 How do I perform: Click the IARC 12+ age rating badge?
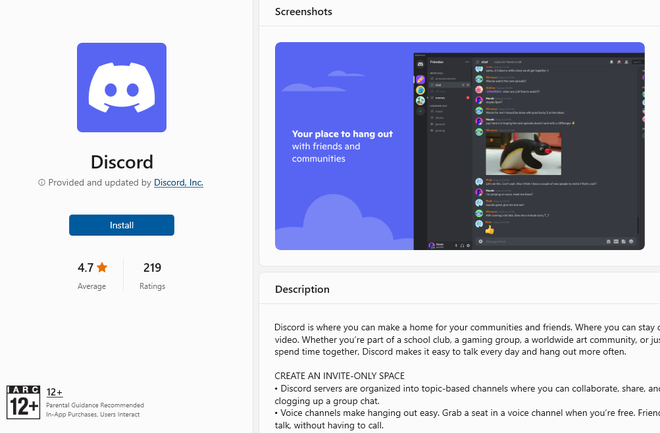point(23,402)
